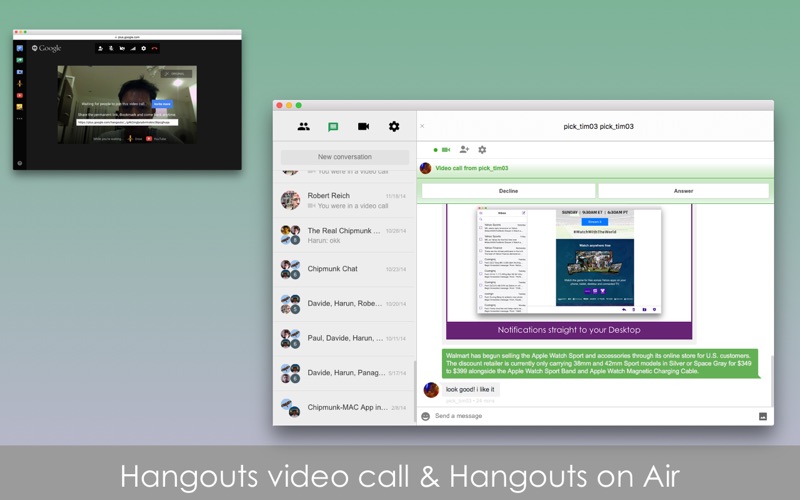The width and height of the screenshot is (800, 500).
Task: Adjust bandwidth signal icon in Hangout window
Action: click(x=133, y=48)
